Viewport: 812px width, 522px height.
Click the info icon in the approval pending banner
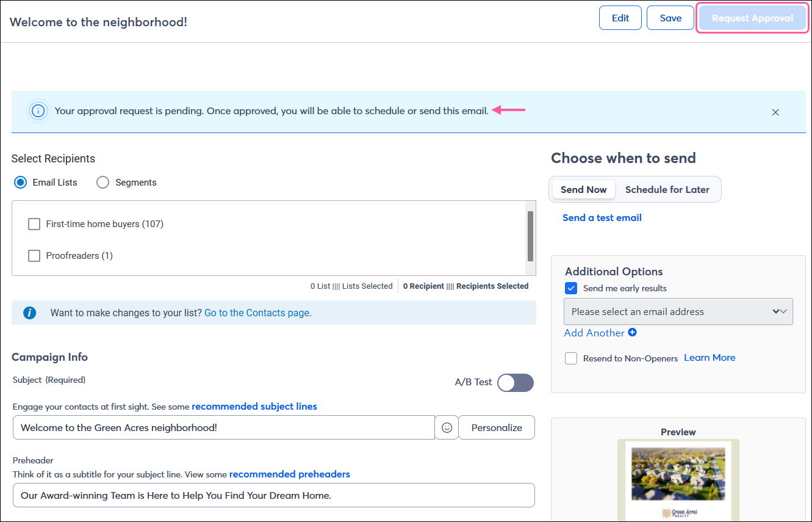[x=38, y=111]
